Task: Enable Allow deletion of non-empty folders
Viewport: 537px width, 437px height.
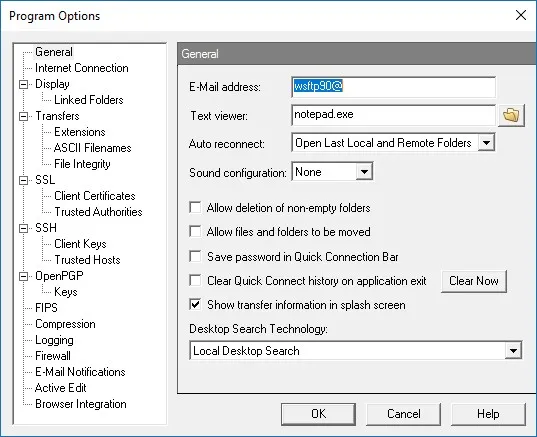Action: (195, 208)
